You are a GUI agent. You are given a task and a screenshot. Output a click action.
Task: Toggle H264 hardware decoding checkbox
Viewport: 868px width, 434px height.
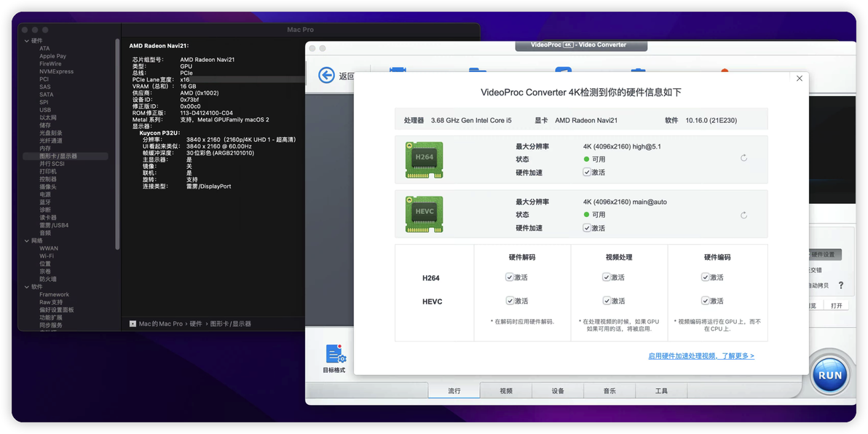(509, 277)
